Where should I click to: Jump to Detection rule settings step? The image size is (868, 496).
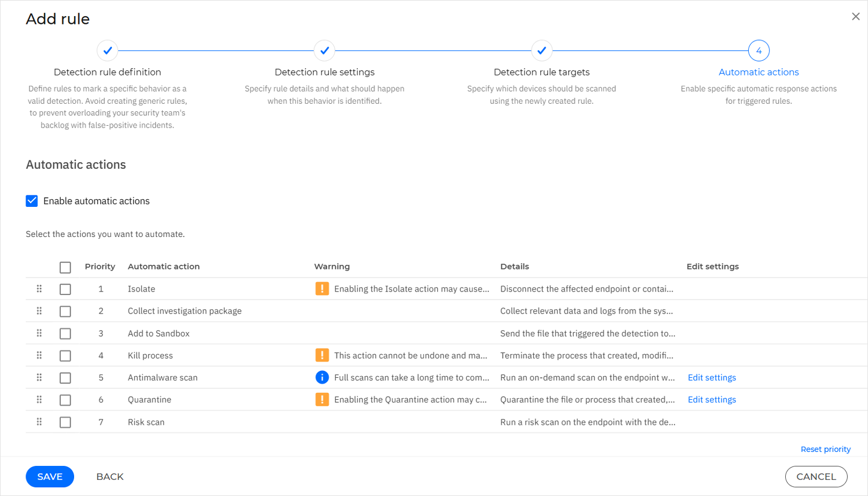[324, 51]
